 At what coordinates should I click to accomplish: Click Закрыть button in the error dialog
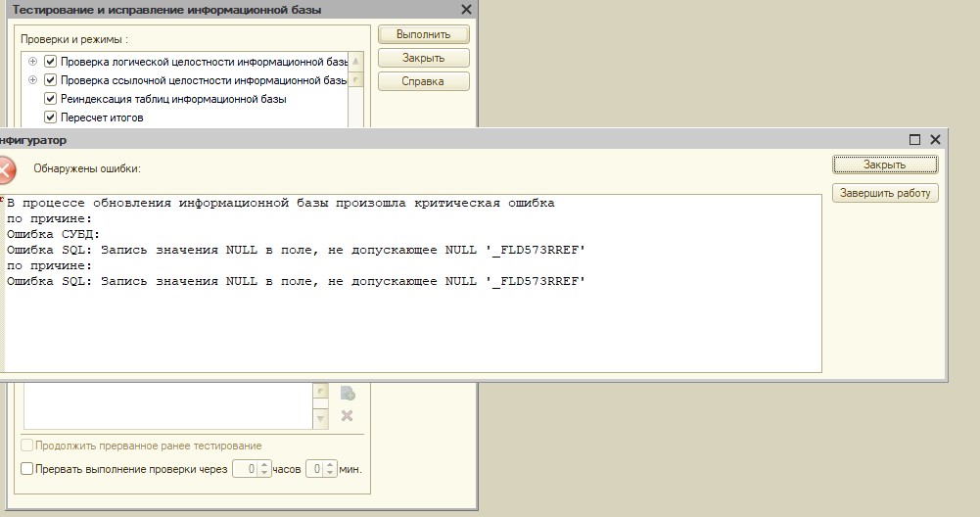pos(885,164)
